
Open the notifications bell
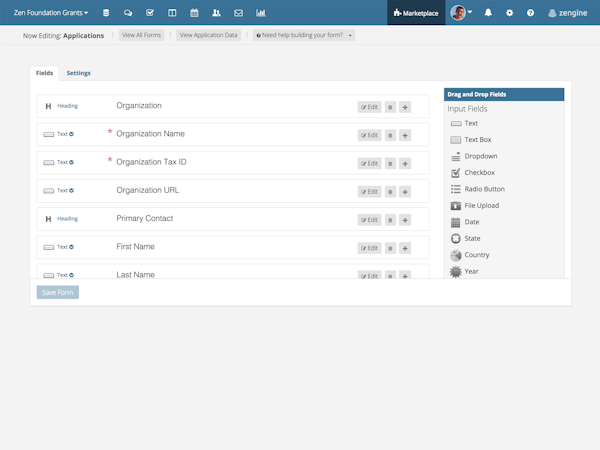(488, 13)
